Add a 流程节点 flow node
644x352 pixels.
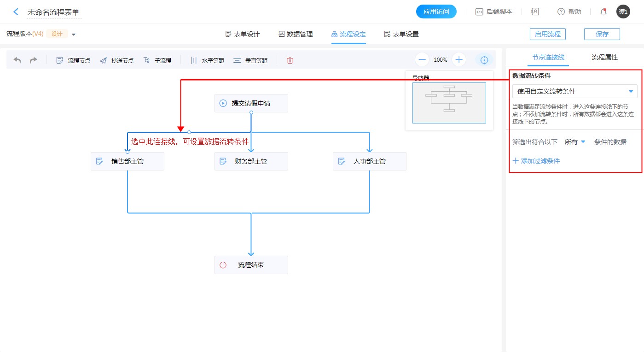[x=73, y=60]
